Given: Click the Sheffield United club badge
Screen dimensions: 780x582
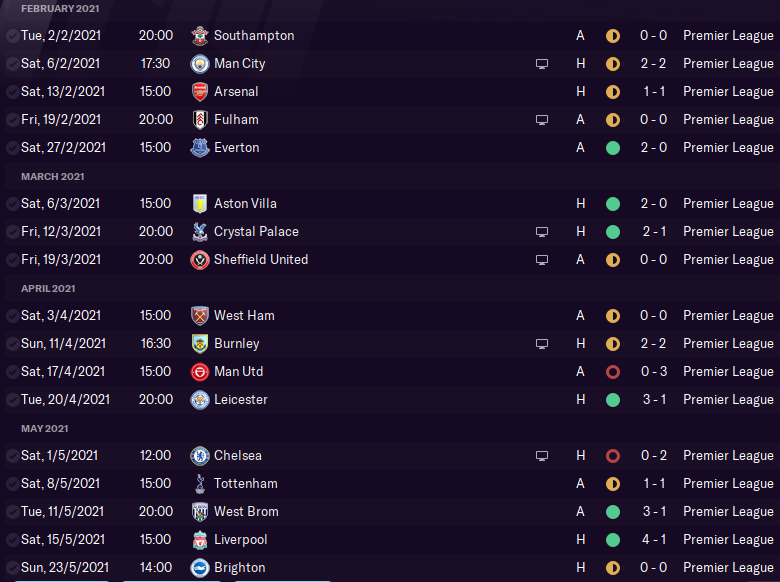Looking at the screenshot, I should [200, 260].
